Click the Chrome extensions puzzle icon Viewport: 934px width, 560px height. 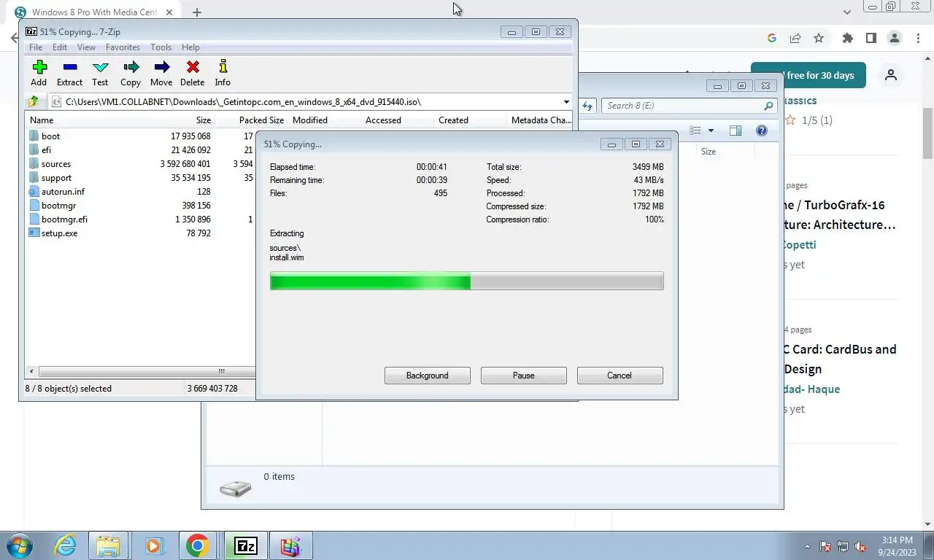[x=847, y=38]
